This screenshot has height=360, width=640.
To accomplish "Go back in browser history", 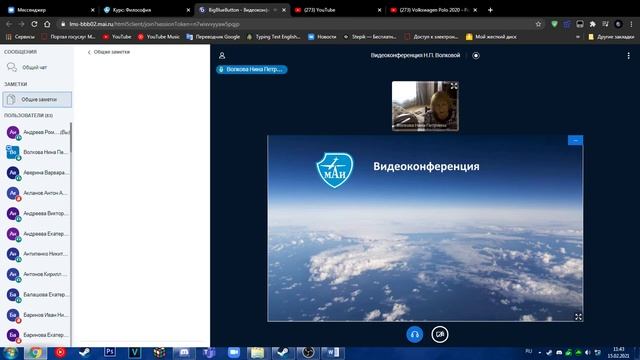I will (9, 24).
